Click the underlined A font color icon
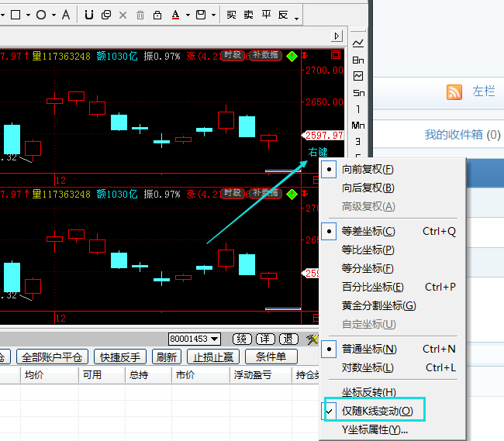This screenshot has height=441, width=504. coord(175,15)
